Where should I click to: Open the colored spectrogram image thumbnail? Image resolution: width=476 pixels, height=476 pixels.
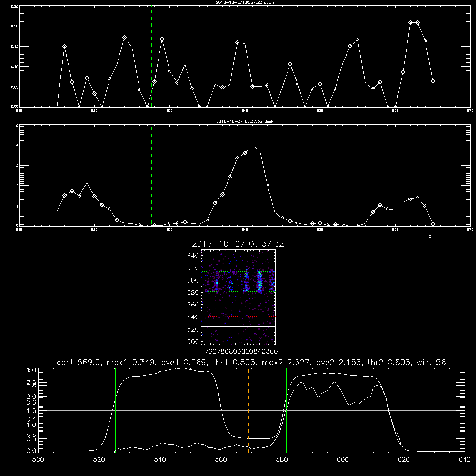tap(238, 297)
